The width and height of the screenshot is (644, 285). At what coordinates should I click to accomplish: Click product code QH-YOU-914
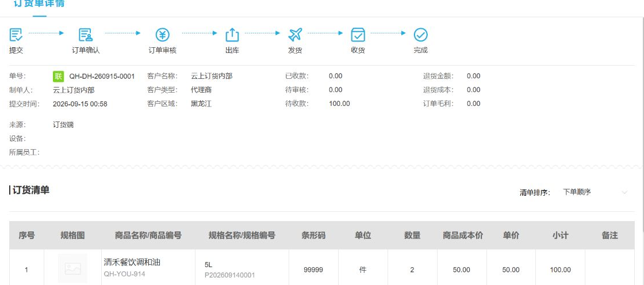(124, 274)
